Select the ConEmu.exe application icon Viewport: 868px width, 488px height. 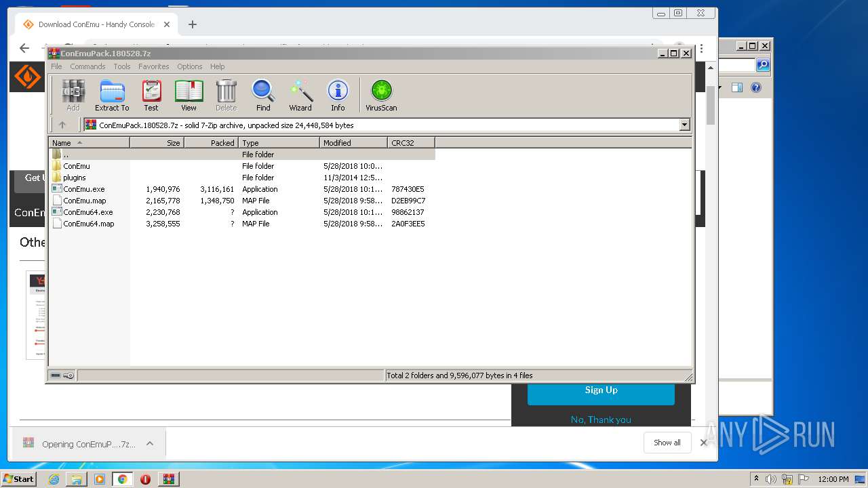point(57,189)
